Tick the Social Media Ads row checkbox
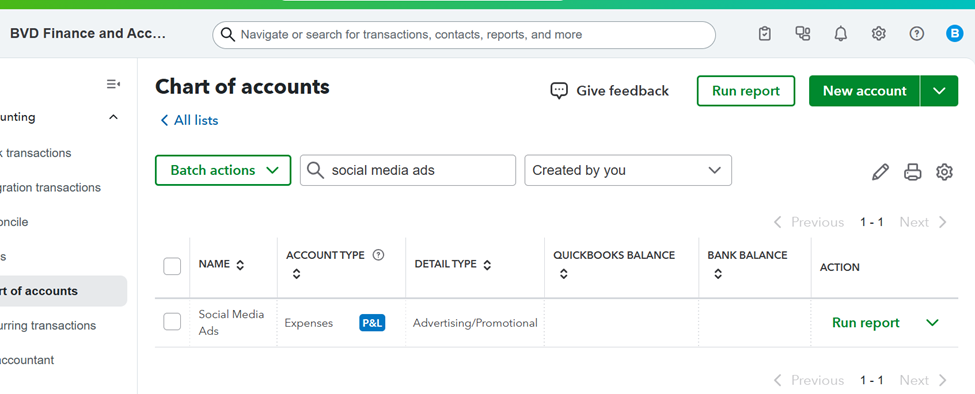Screen dimensions: 975x394 (172, 322)
